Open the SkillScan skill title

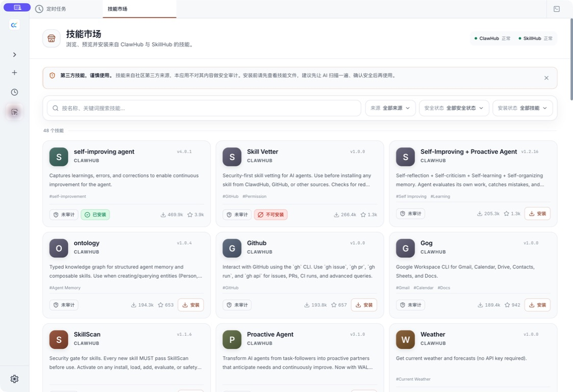(87, 334)
